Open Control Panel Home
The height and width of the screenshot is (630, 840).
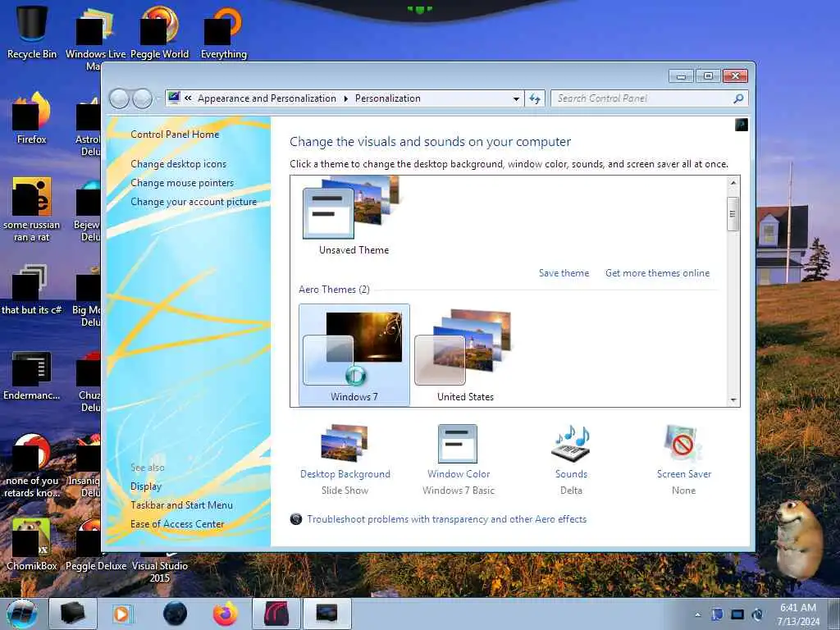(175, 135)
